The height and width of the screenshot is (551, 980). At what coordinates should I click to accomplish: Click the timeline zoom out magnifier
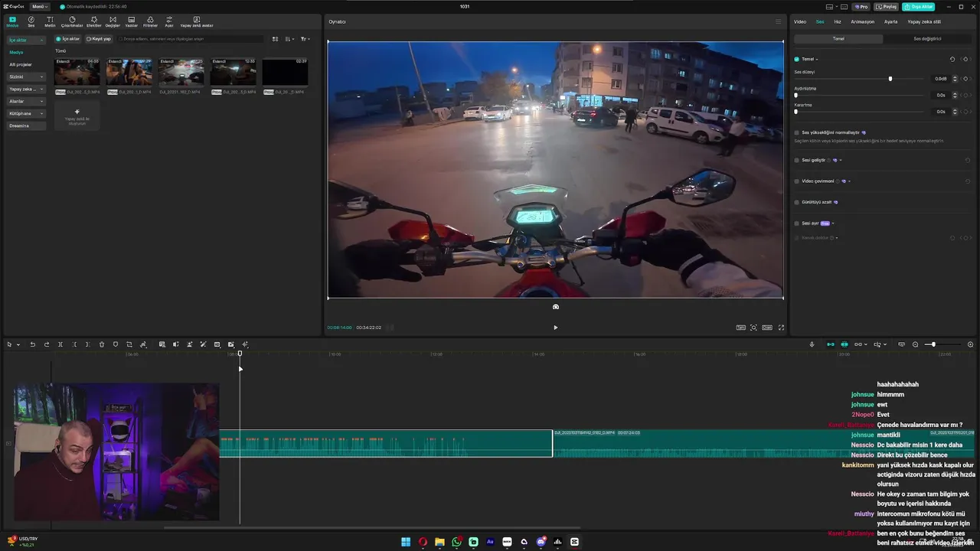(x=916, y=344)
